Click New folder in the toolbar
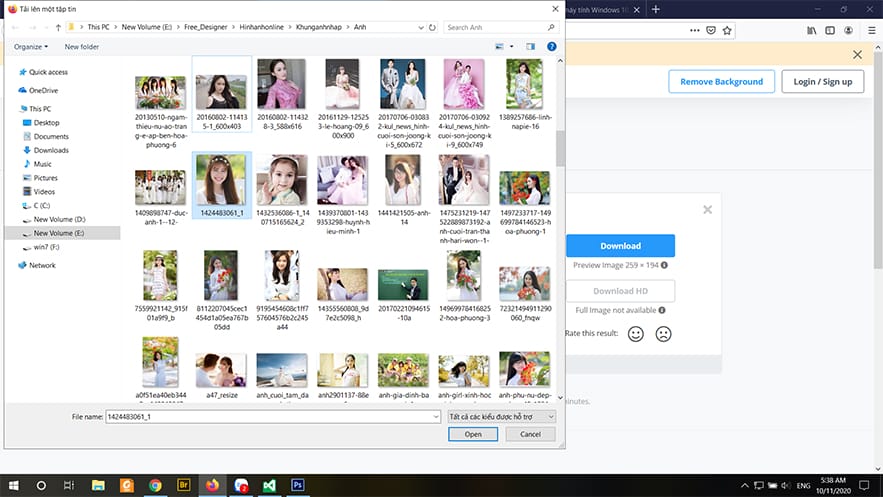 coord(82,46)
